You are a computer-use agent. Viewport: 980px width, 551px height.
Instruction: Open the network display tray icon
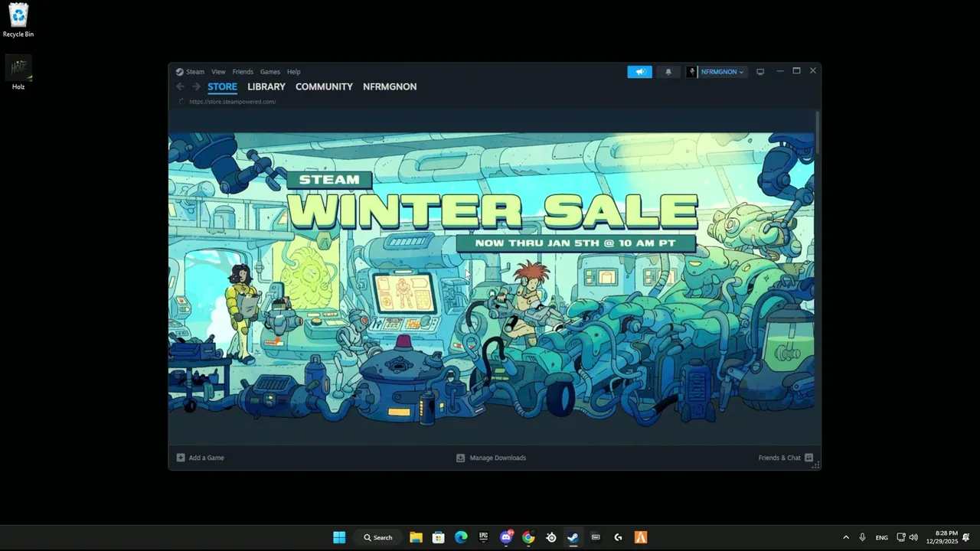click(901, 537)
